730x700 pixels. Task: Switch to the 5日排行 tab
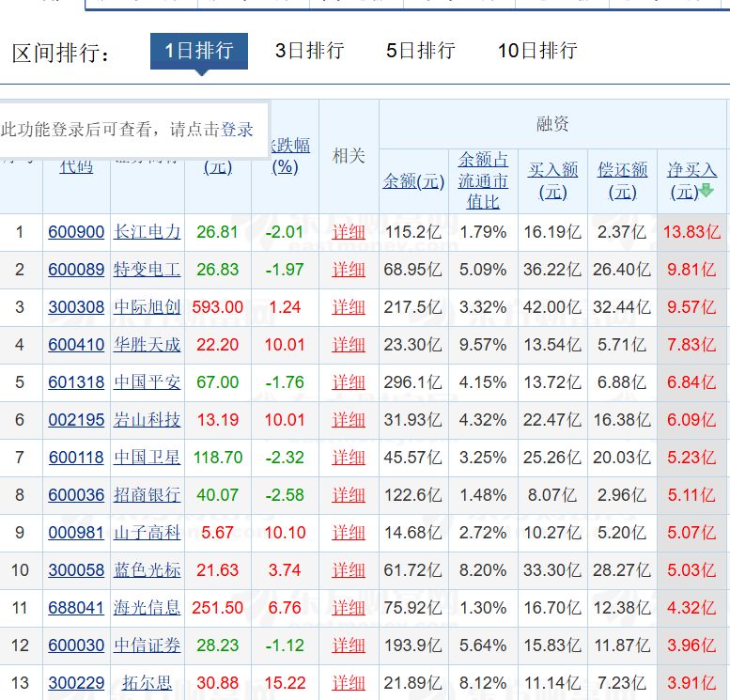[x=420, y=51]
